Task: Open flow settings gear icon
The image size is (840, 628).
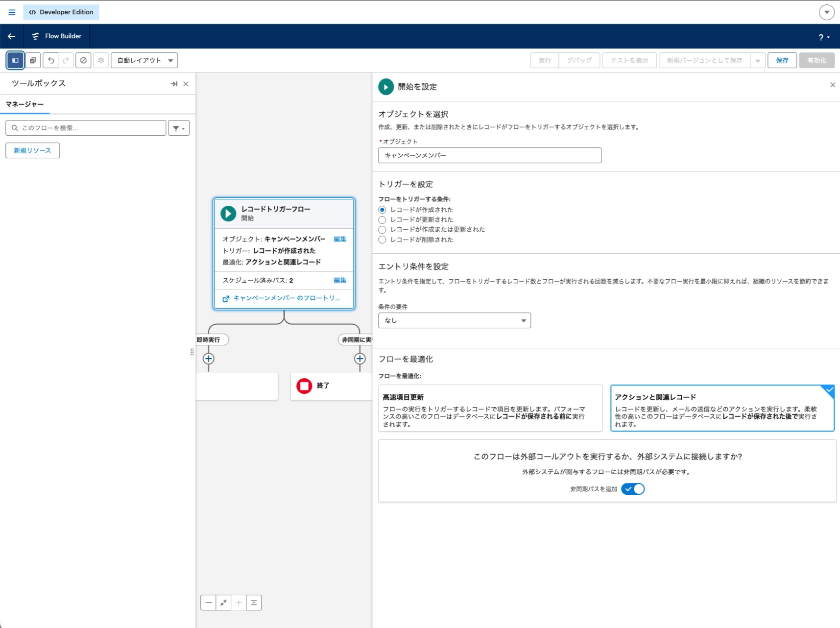Action: 101,60
